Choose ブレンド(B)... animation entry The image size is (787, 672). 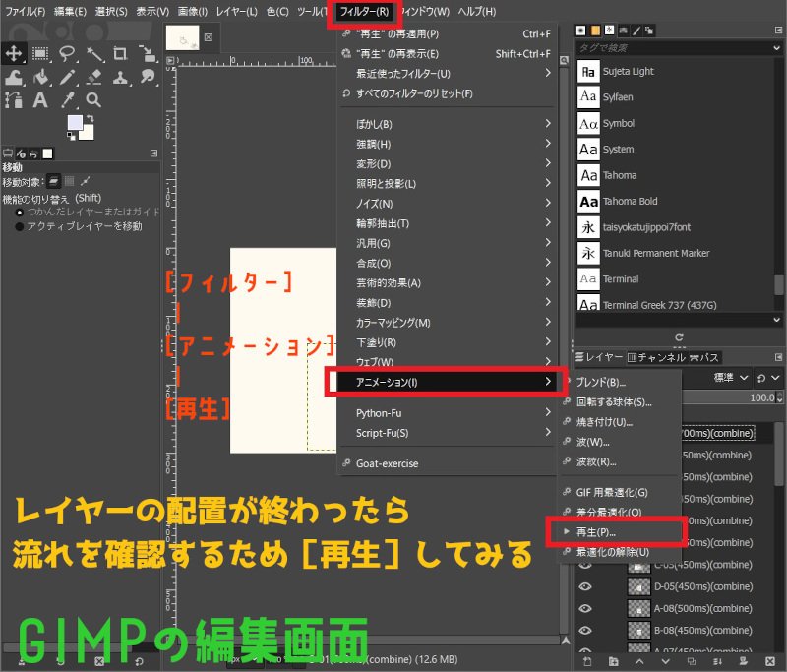[621, 383]
